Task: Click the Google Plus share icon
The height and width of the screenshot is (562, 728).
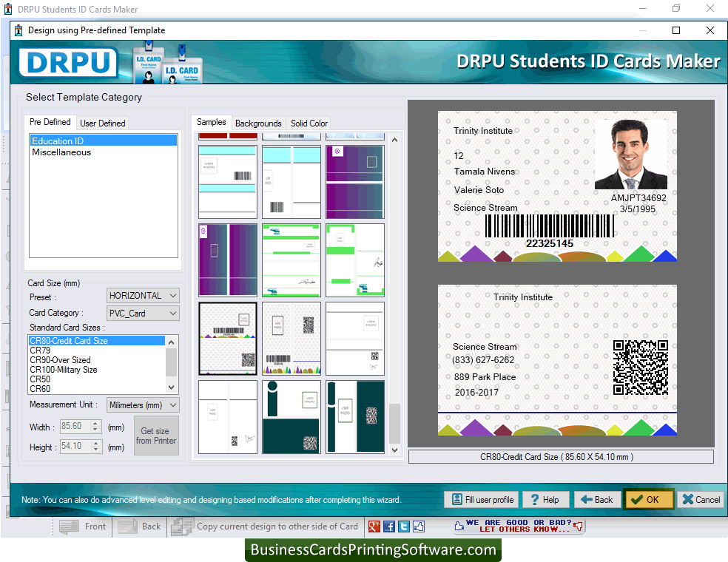Action: (x=374, y=527)
